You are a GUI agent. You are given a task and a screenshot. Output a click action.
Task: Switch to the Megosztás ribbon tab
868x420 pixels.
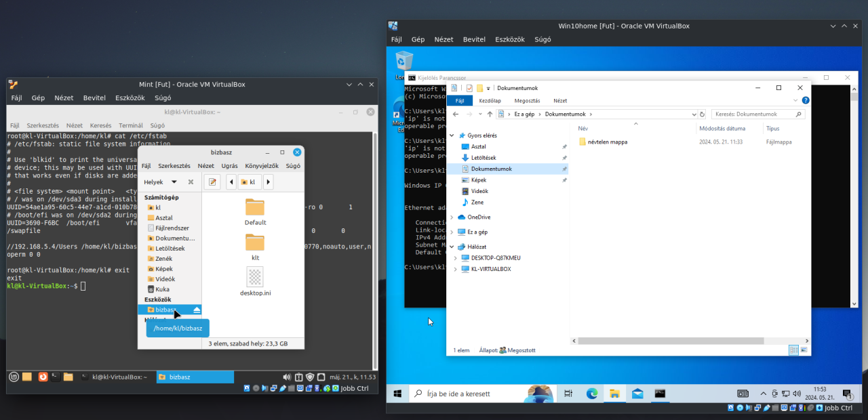click(527, 100)
